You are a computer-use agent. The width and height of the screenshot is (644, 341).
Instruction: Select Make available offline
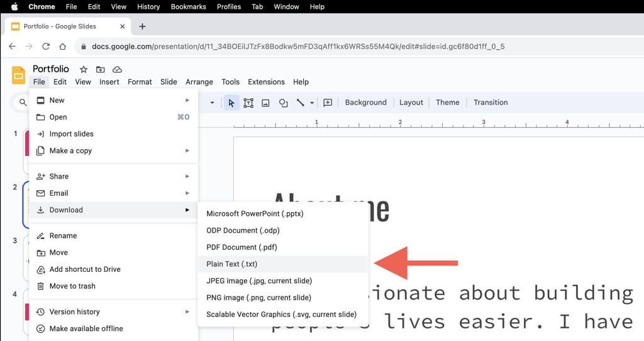coord(86,328)
